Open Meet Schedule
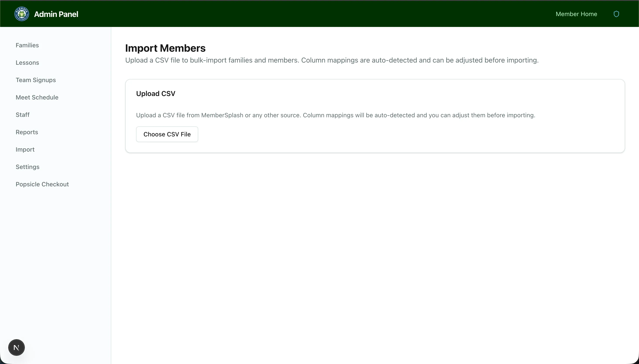The height and width of the screenshot is (364, 639). pyautogui.click(x=37, y=97)
